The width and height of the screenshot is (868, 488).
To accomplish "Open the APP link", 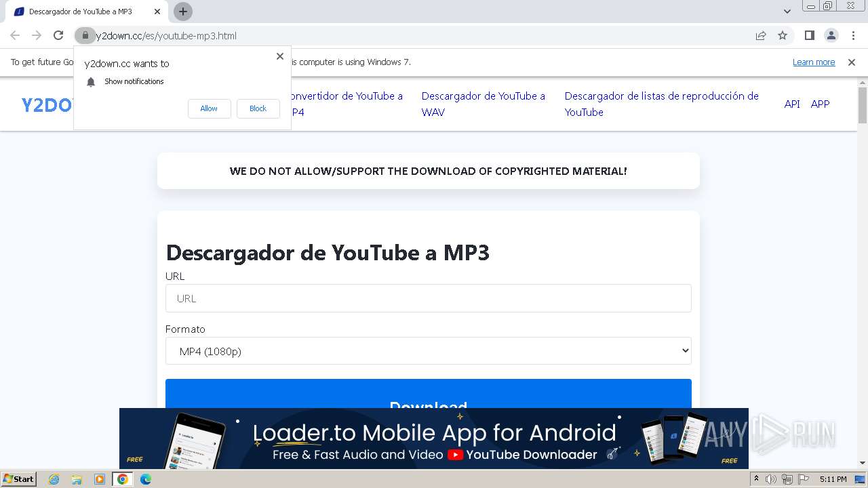I will (x=821, y=104).
